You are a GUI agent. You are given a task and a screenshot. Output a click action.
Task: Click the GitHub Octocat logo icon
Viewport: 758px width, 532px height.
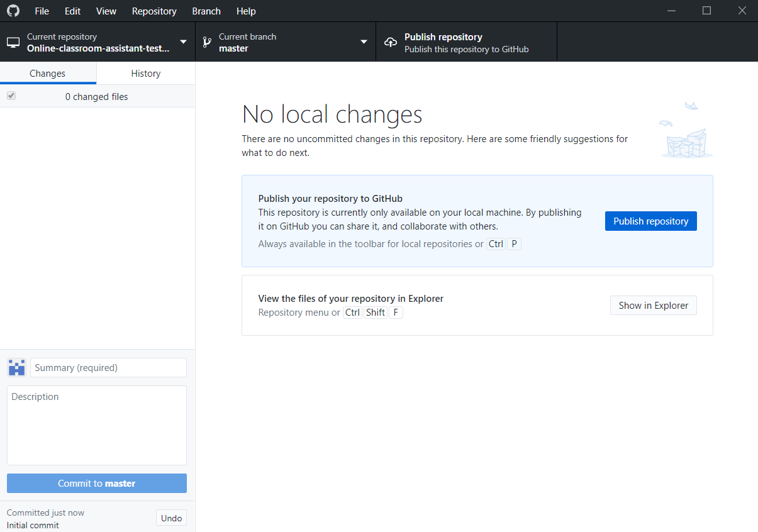tap(13, 11)
